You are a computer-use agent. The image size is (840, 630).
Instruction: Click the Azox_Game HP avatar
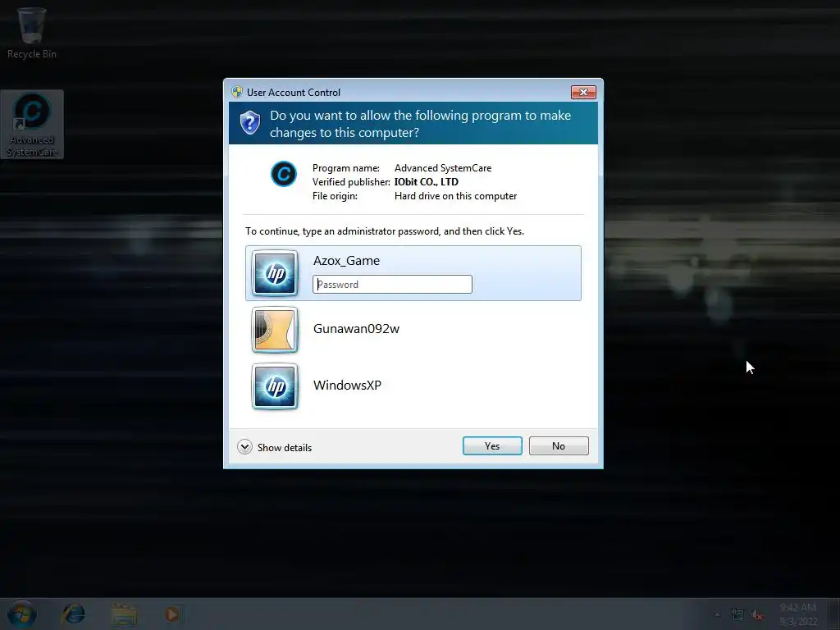pos(275,273)
